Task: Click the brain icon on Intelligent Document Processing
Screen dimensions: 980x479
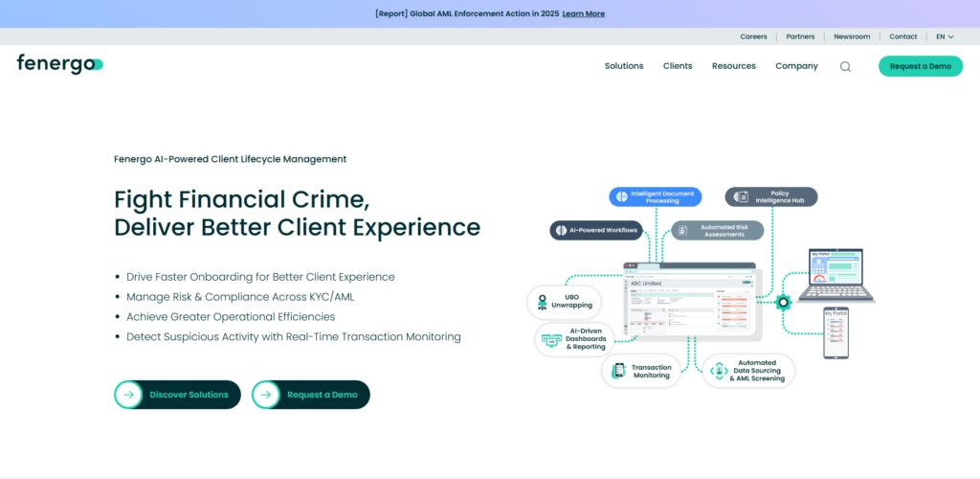Action: 621,197
